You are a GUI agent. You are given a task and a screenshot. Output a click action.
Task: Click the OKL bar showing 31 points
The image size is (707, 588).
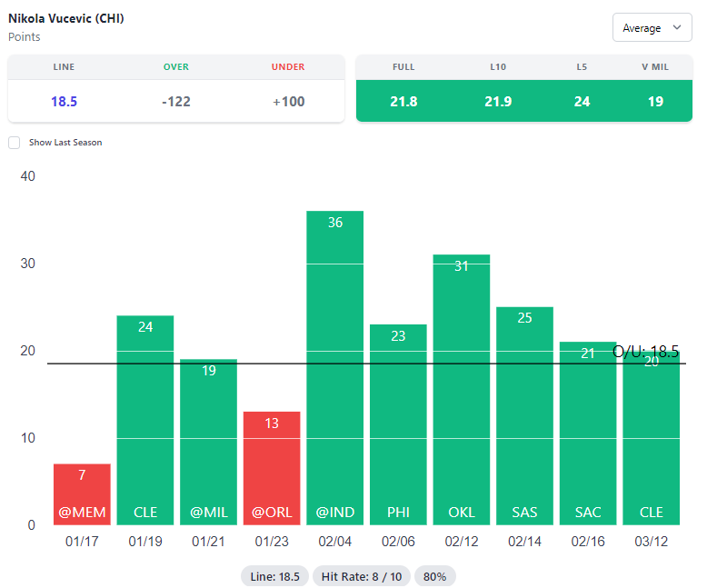462,391
